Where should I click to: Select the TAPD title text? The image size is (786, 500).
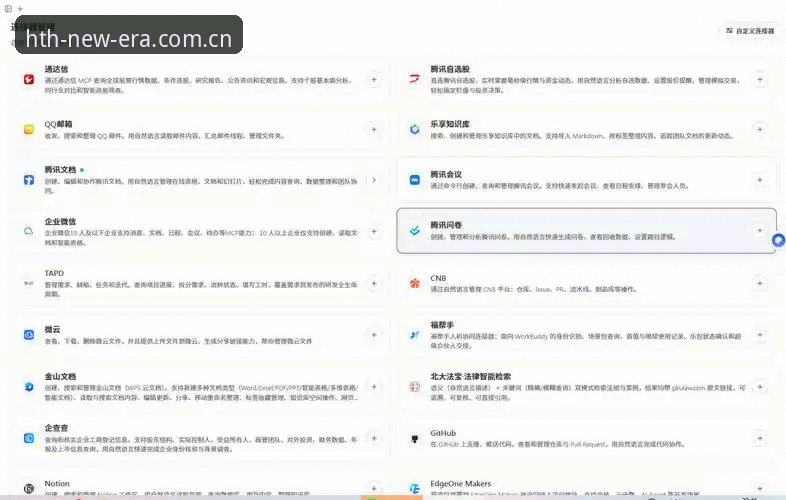click(54, 273)
